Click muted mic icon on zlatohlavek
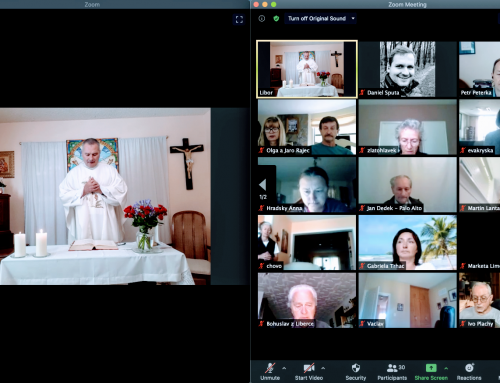Image resolution: width=500 pixels, height=383 pixels. pyautogui.click(x=362, y=150)
